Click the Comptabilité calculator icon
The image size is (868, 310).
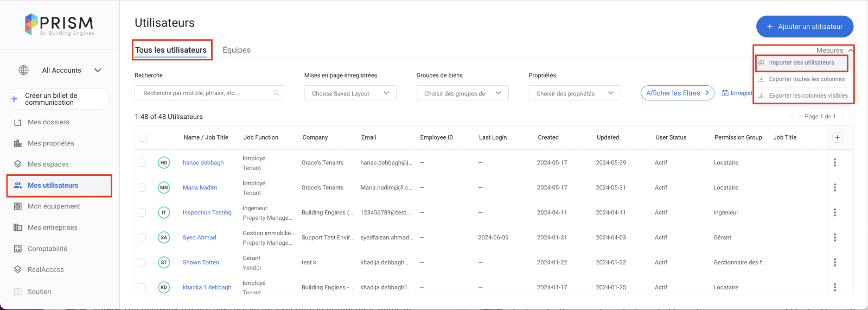point(18,249)
